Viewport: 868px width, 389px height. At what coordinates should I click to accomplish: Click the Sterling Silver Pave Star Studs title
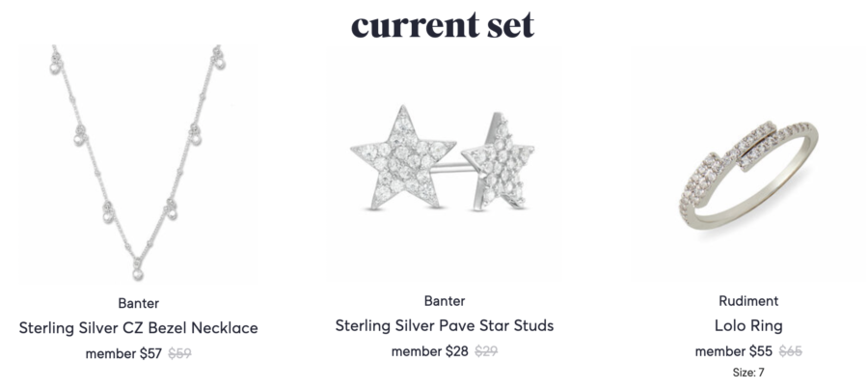pos(445,325)
